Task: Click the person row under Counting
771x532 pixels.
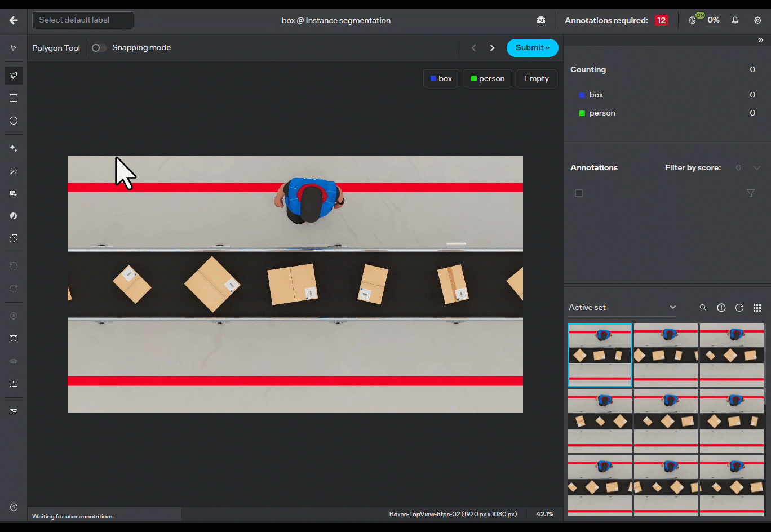Action: click(667, 113)
